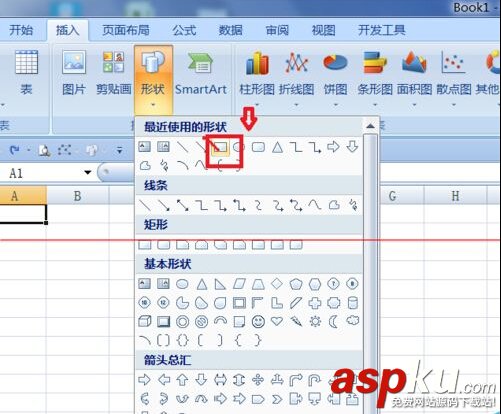Select the double-arrow straight line in 线条
Image resolution: width=501 pixels, height=414 pixels.
(183, 205)
